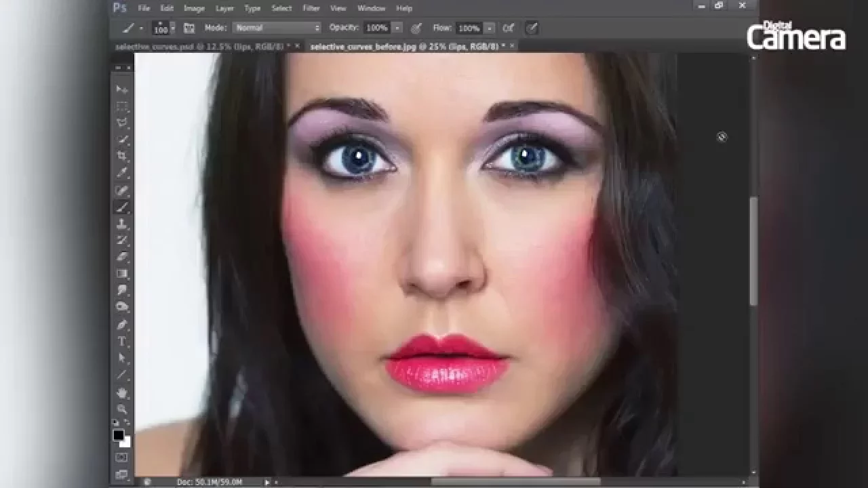Select the Spot Healing Brush tool

point(122,190)
